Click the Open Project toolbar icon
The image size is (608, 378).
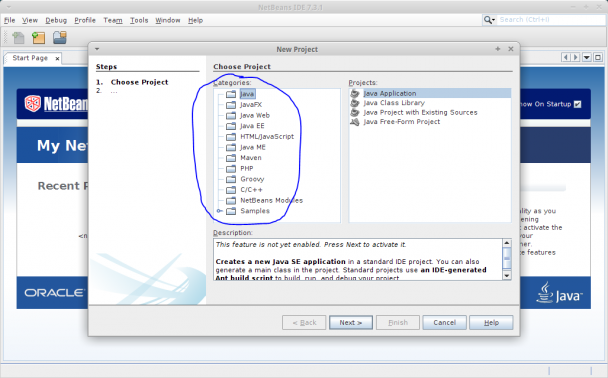(60, 38)
